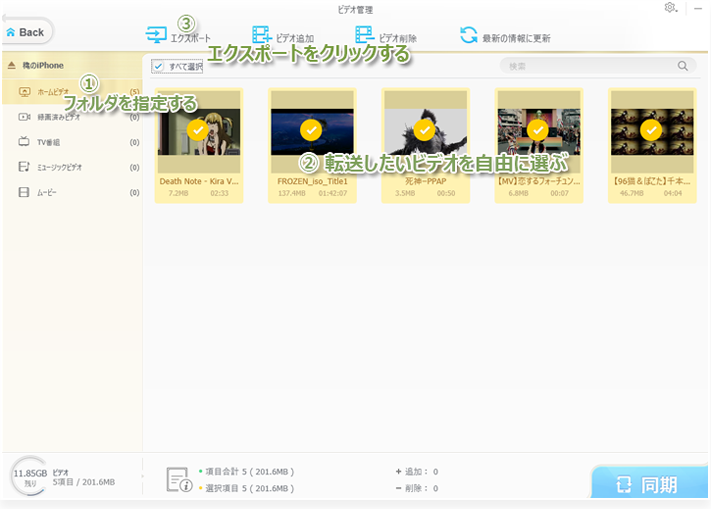Deselect the 死神-PPAP video checkmark

pos(424,131)
